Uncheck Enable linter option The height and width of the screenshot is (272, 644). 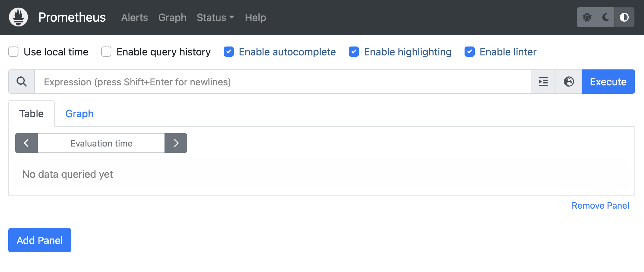470,52
